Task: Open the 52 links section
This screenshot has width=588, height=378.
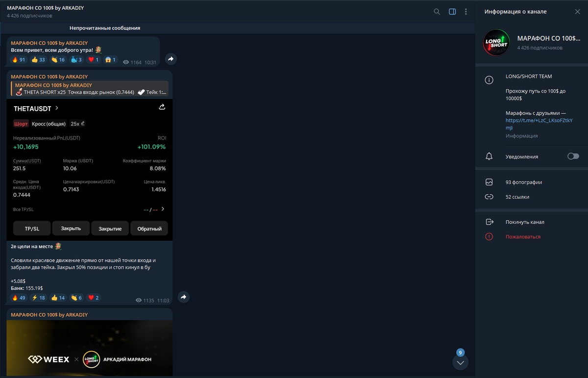Action: (x=517, y=197)
